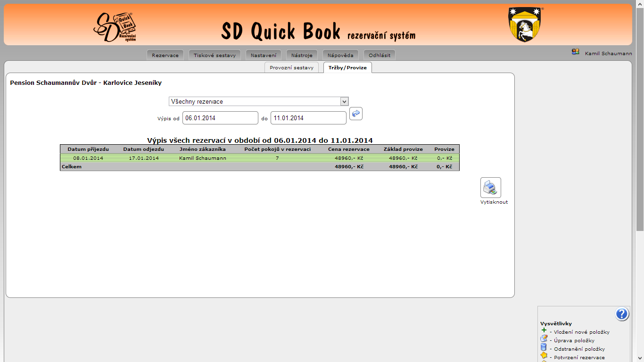Screen dimensions: 644x362
Task: Open the Všechny rezervace dropdown
Action: (259, 101)
